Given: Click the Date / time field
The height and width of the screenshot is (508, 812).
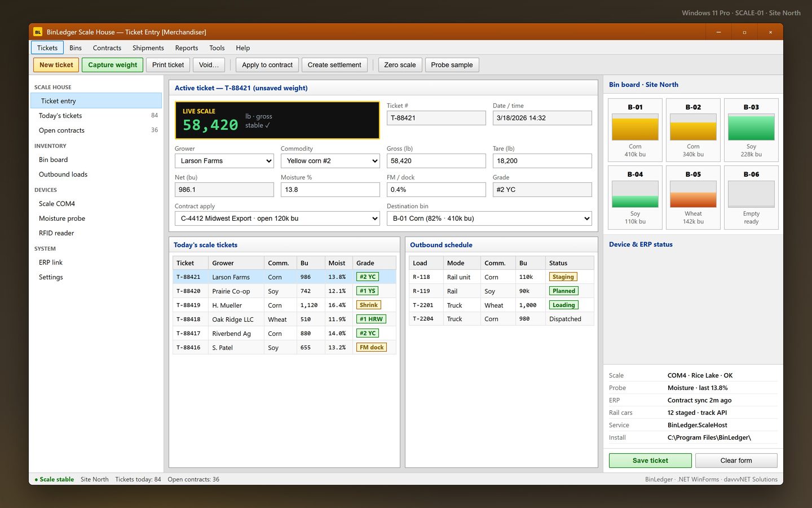Looking at the screenshot, I should pos(542,118).
